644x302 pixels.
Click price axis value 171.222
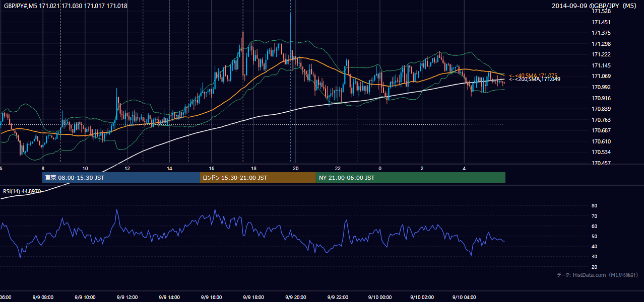(x=601, y=54)
